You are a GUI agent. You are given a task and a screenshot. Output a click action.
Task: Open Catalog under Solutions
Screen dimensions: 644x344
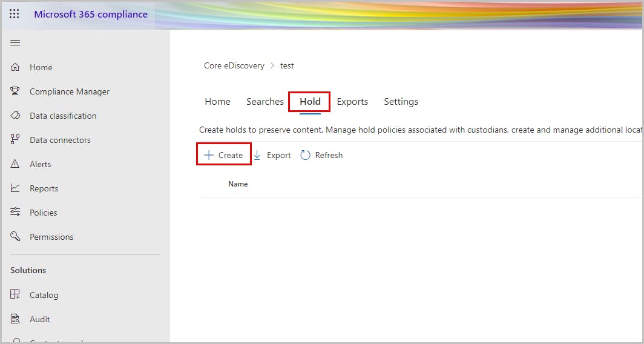(x=44, y=295)
